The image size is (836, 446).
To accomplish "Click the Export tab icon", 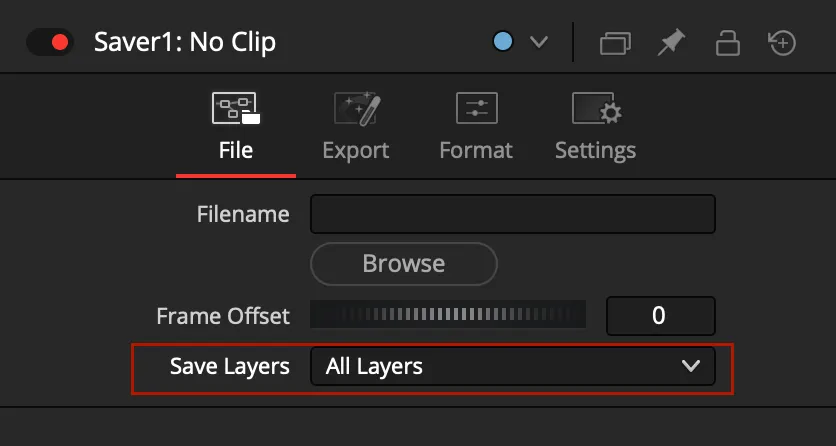I will point(356,108).
